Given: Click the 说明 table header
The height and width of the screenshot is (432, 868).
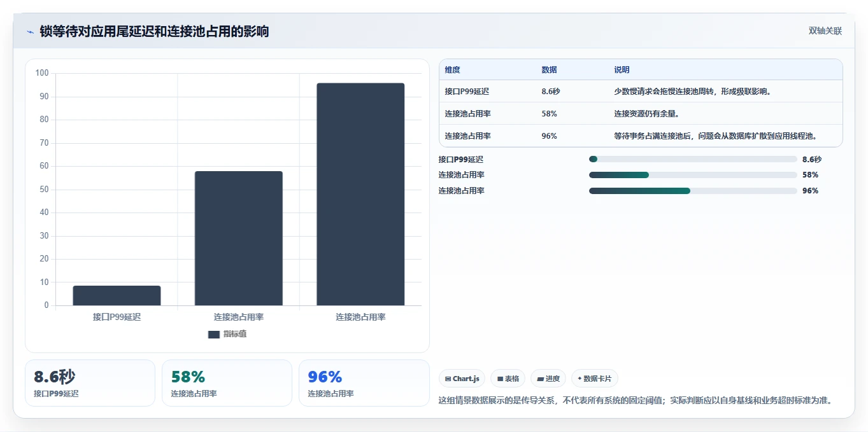Looking at the screenshot, I should (x=622, y=70).
